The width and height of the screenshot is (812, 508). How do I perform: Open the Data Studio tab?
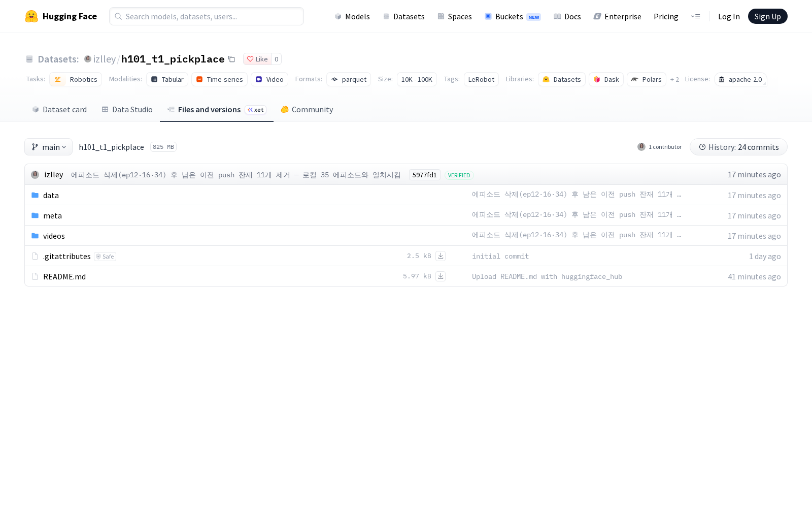(127, 109)
